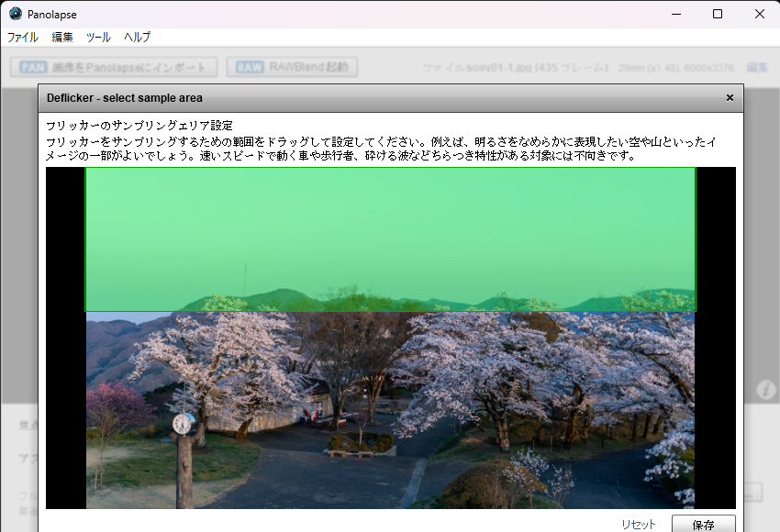
Task: Open the ヘルプ menu
Action: click(137, 38)
